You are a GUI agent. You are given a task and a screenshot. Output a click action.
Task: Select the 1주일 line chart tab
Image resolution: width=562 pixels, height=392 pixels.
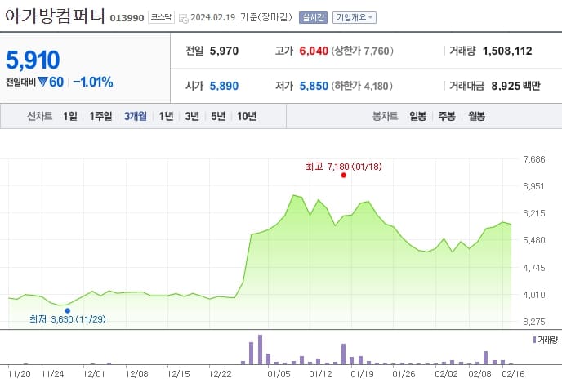[100, 116]
